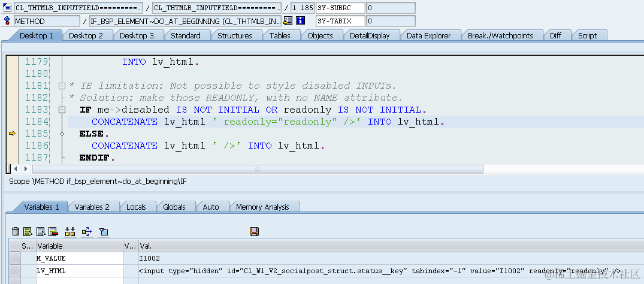The image size is (644, 284).
Task: Open the Tables tab
Action: click(280, 35)
